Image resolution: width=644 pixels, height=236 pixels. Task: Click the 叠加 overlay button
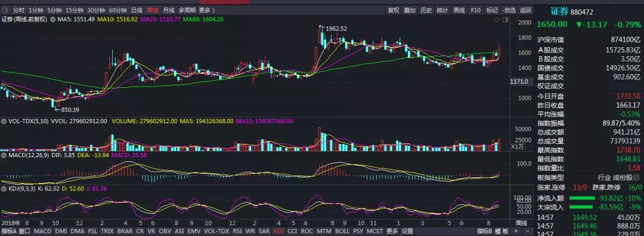tap(410, 10)
